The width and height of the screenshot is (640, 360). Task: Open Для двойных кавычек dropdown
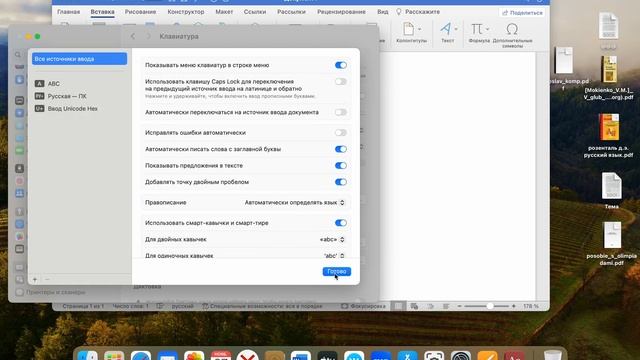tap(332, 240)
